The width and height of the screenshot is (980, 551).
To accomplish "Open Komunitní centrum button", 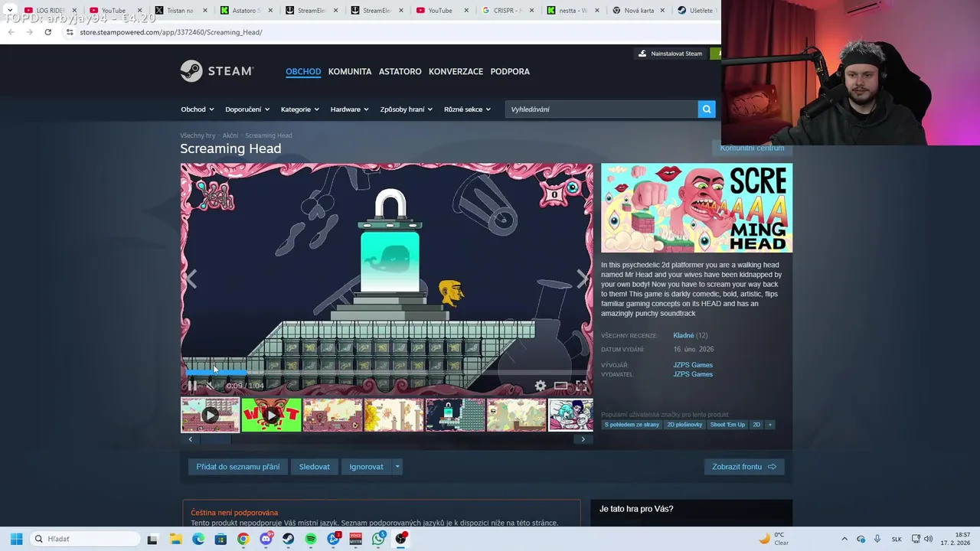I will pos(752,148).
